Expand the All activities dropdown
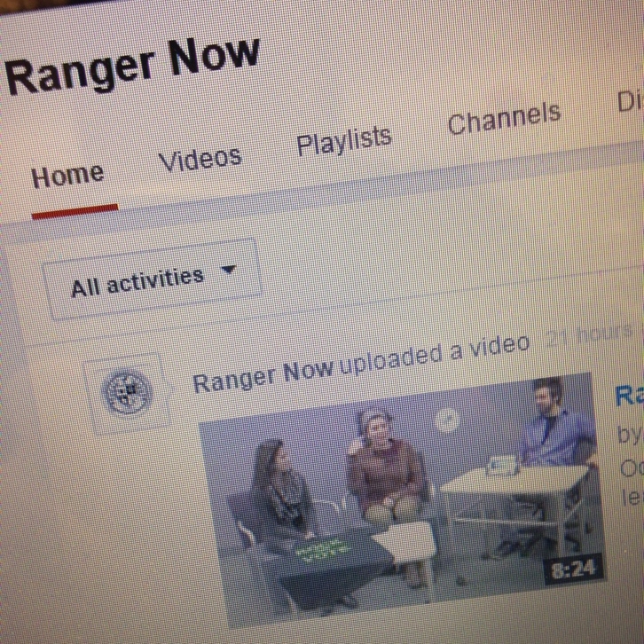The image size is (644, 644). coord(152,279)
